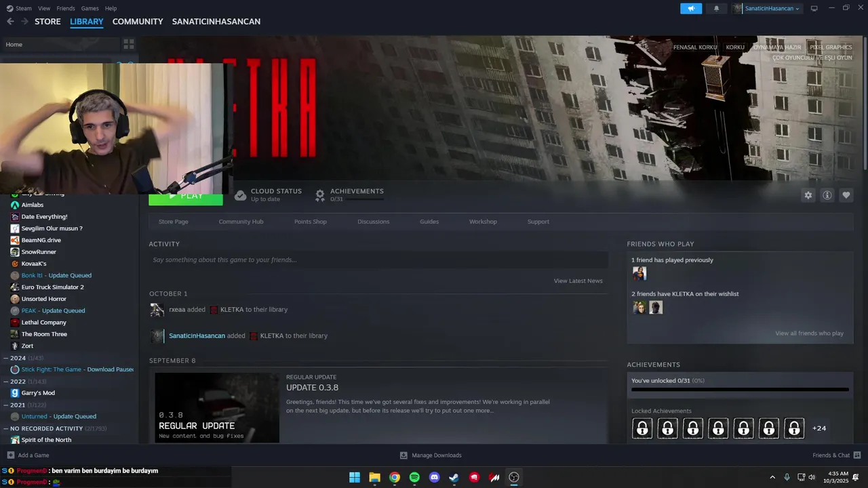Open the Workshop link
The height and width of the screenshot is (488, 868).
(x=483, y=222)
